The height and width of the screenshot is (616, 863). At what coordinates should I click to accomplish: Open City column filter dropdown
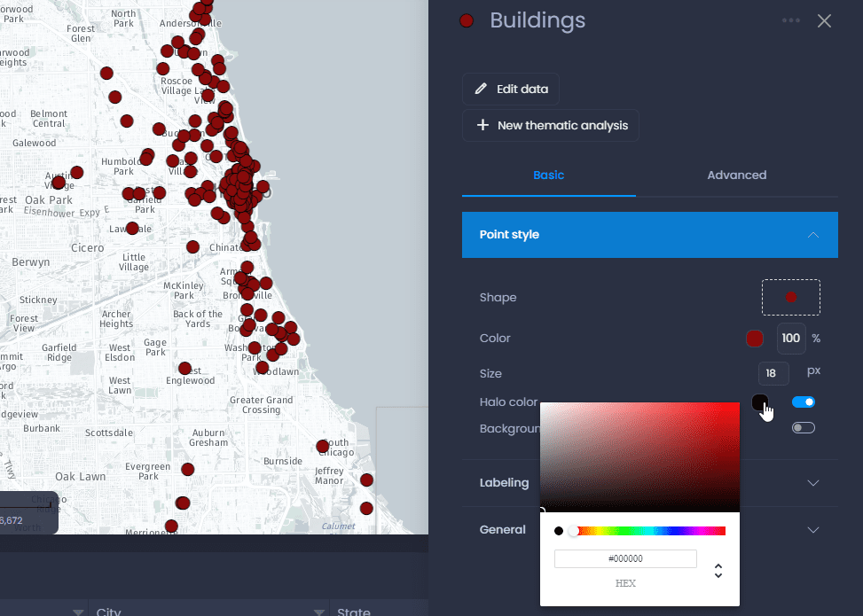(x=318, y=612)
